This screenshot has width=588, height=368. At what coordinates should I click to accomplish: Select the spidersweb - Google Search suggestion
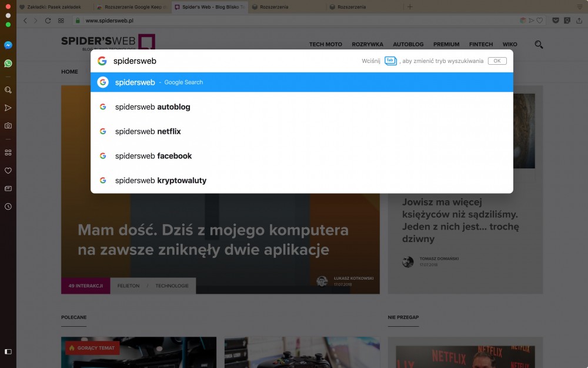pos(302,82)
